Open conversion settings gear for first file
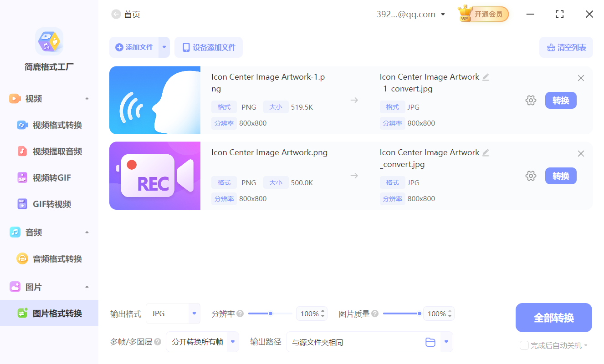The width and height of the screenshot is (604, 364). pos(531,100)
